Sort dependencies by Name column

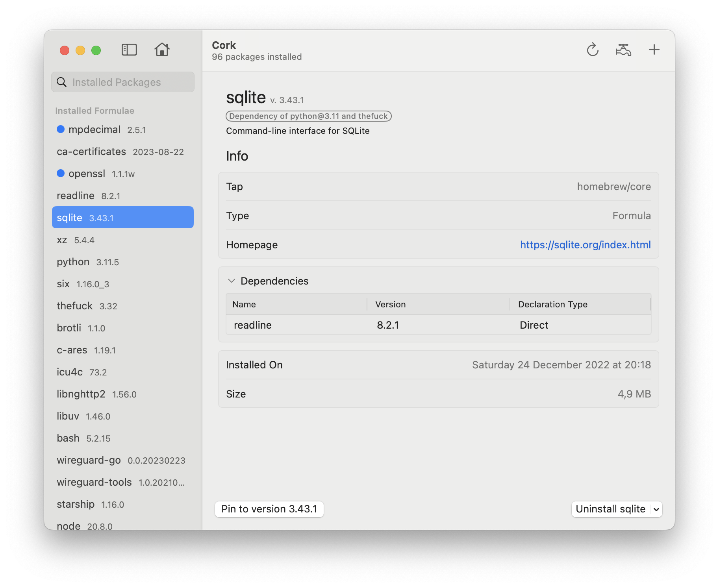point(296,304)
